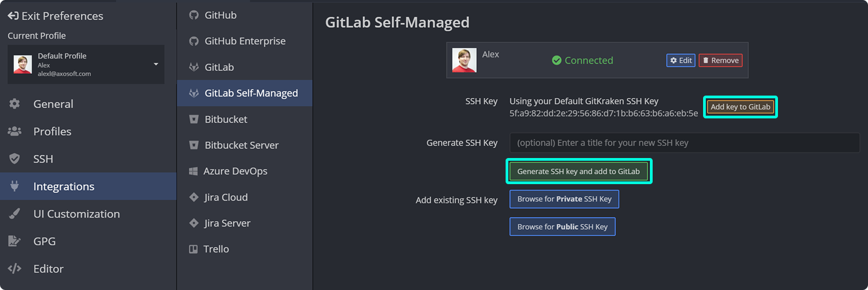Click Generate SSH key and add to GitLab
868x290 pixels.
coord(578,172)
